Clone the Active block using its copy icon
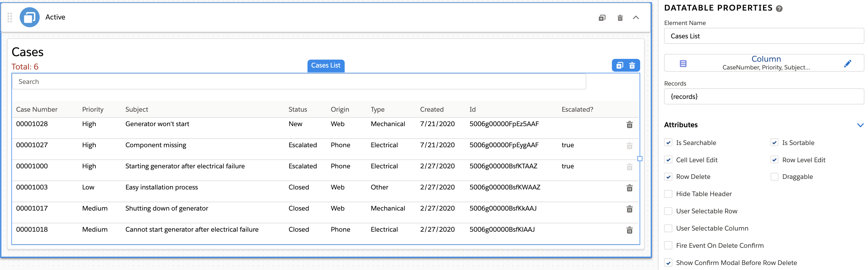Image resolution: width=868 pixels, height=270 pixels. pos(602,17)
